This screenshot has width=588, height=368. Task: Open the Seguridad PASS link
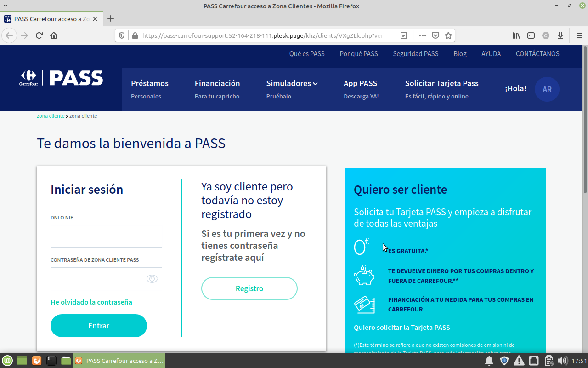click(416, 54)
